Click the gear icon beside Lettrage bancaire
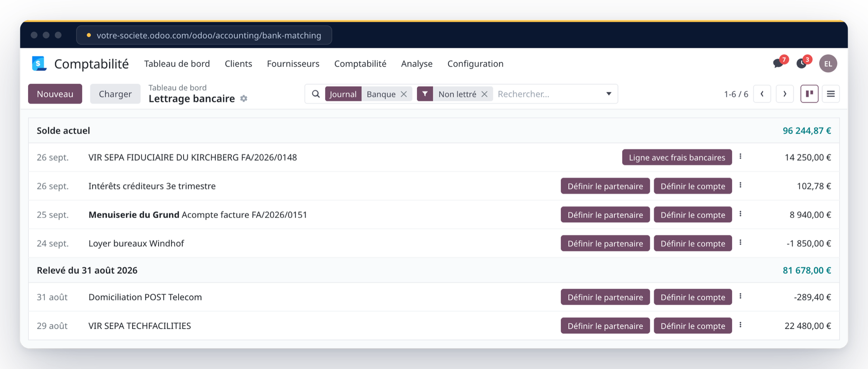The image size is (868, 369). coord(244,99)
